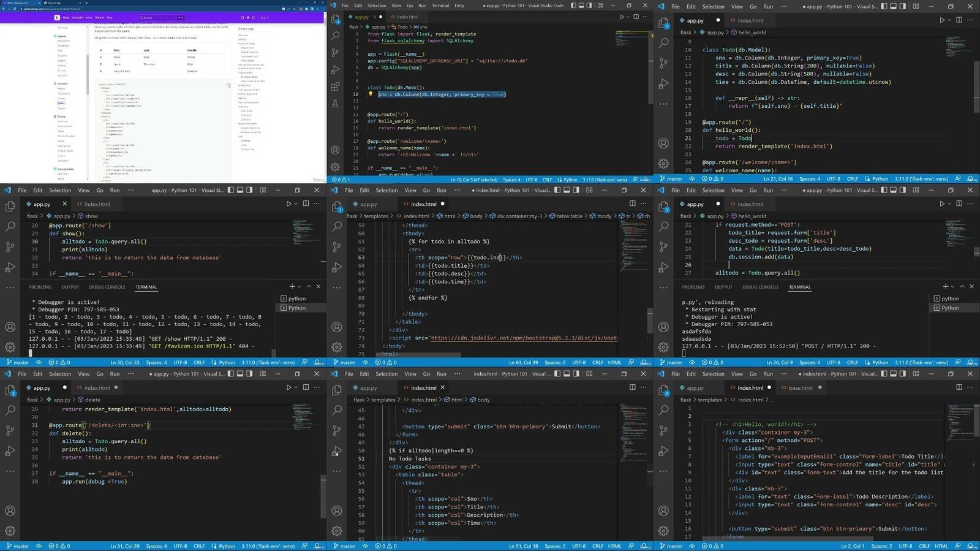Click CRLF in the Ln 21, Col 16 status bar

853,179
